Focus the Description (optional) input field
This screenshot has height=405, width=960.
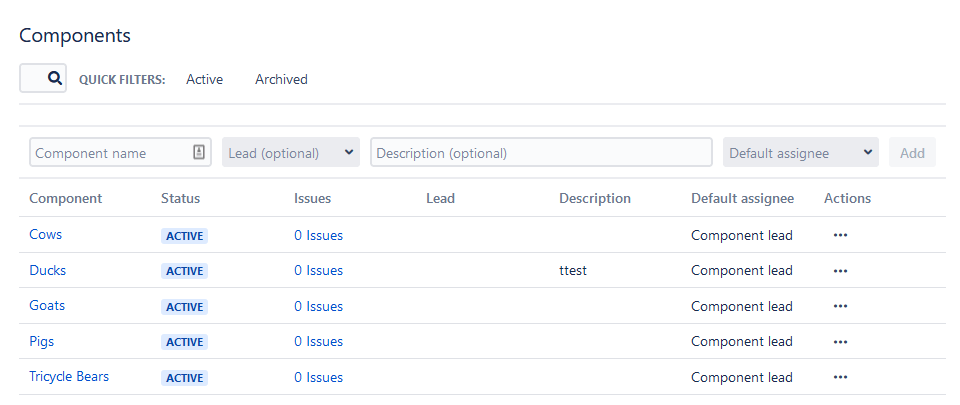point(540,153)
